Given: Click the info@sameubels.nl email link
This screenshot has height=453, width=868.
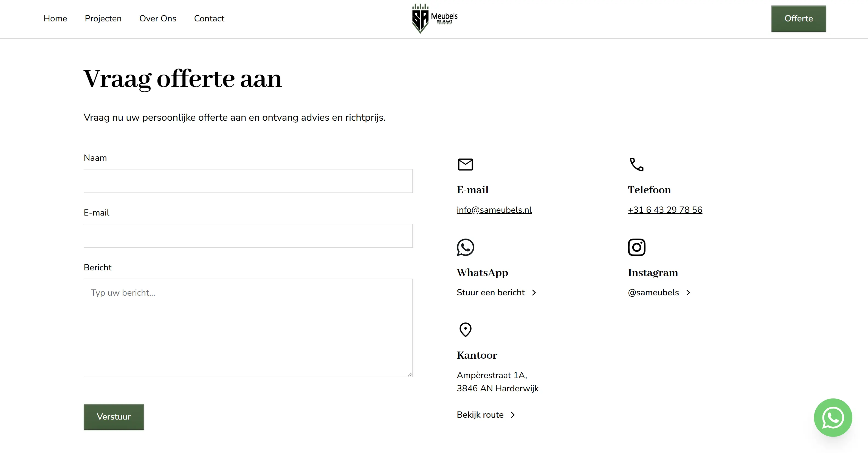Looking at the screenshot, I should 494,210.
